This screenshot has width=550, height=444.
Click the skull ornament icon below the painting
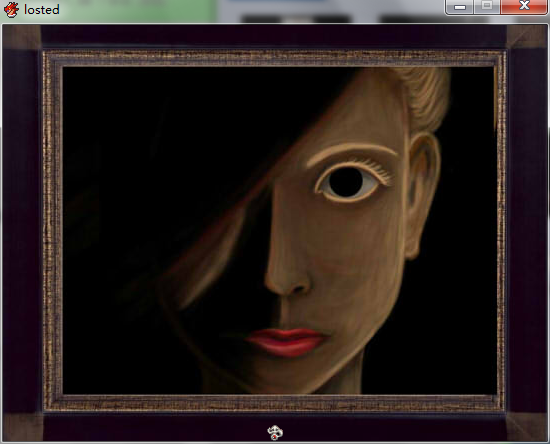tap(275, 432)
